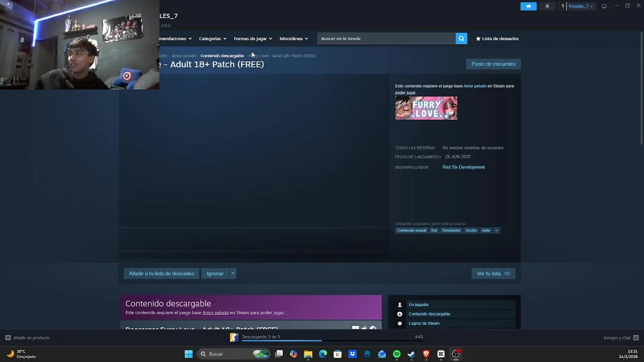This screenshot has height=362, width=644.
Task: Click the single-player person icon
Action: click(x=400, y=305)
